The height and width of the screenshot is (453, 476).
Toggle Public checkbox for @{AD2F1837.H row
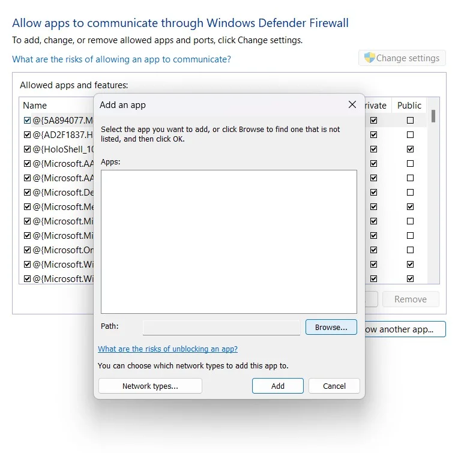tap(410, 135)
